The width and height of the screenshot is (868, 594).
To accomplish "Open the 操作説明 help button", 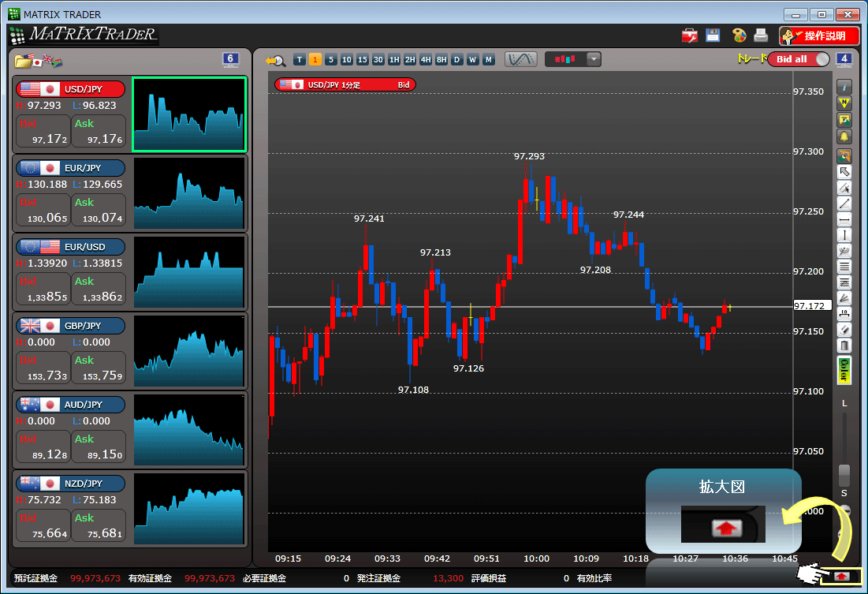I will [x=819, y=36].
